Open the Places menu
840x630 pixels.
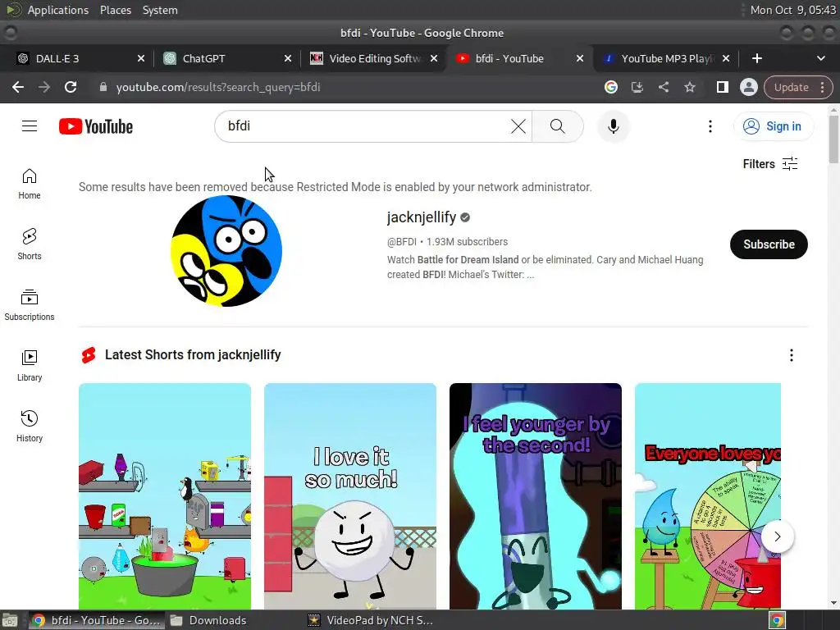tap(115, 10)
